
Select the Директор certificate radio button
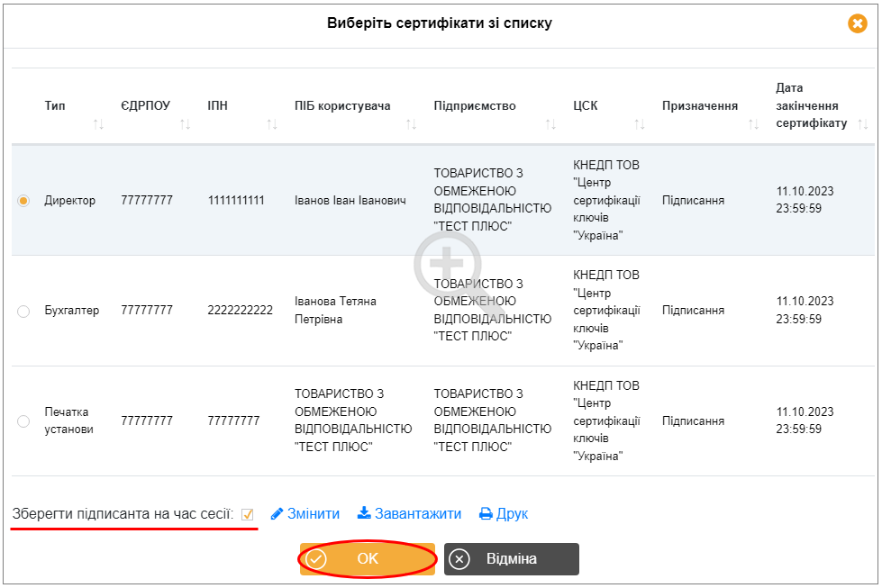[x=23, y=201]
